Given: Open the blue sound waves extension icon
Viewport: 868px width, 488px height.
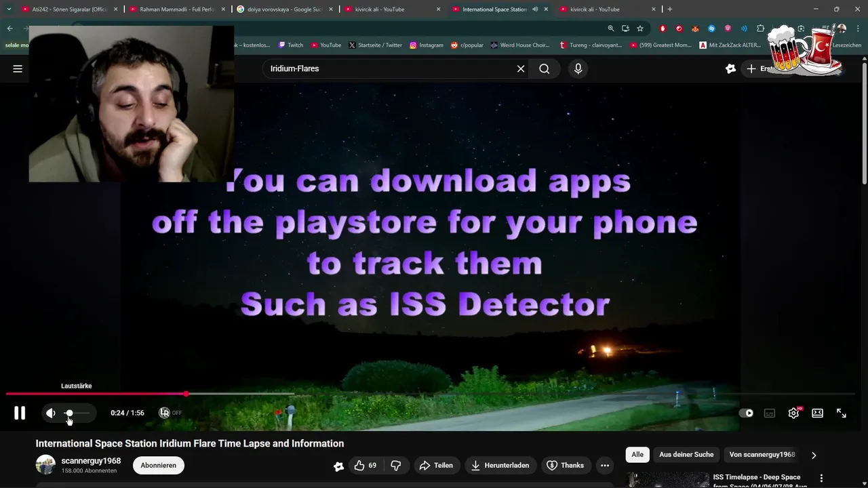Looking at the screenshot, I should tap(744, 28).
